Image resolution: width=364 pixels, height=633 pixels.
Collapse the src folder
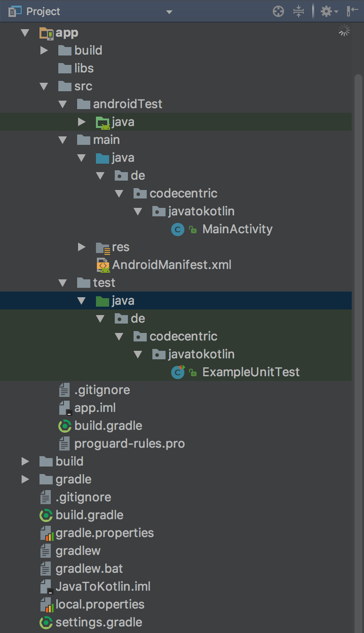[x=44, y=87]
